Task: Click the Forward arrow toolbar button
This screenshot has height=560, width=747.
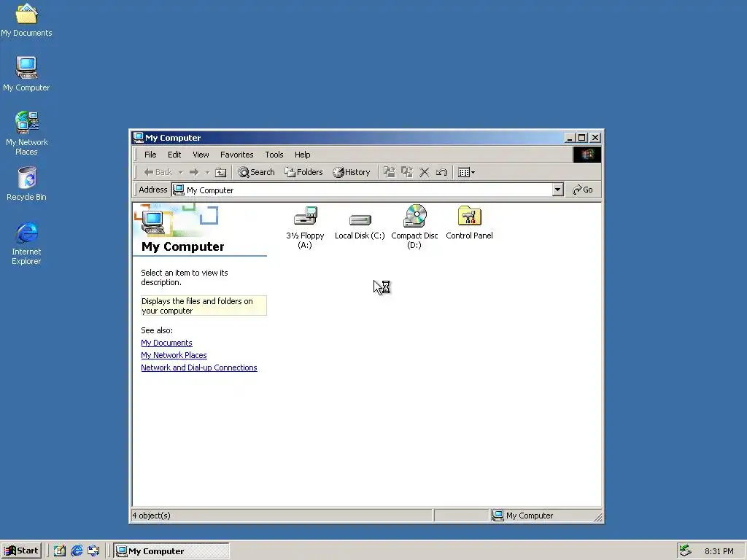Action: (x=194, y=172)
